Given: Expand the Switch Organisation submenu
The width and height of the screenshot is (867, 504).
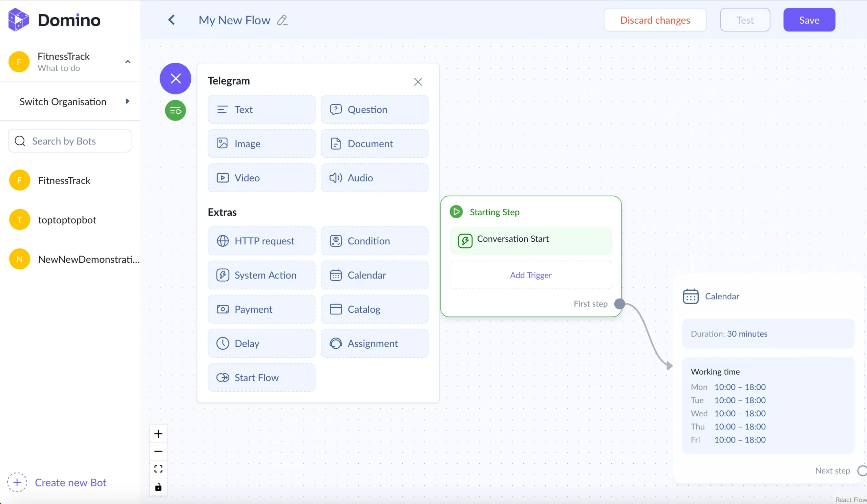Looking at the screenshot, I should point(127,102).
